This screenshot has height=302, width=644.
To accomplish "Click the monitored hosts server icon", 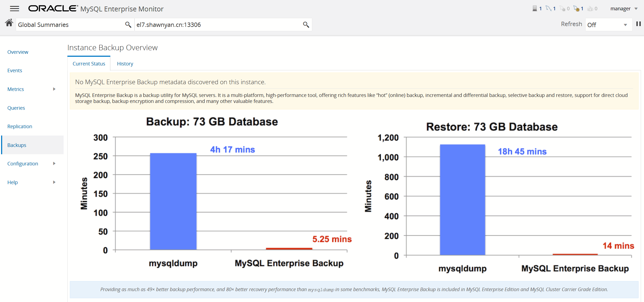I will pyautogui.click(x=534, y=8).
